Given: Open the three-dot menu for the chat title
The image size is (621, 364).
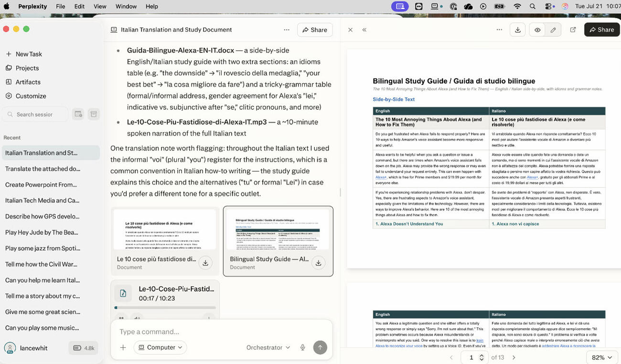Looking at the screenshot, I should tap(287, 30).
